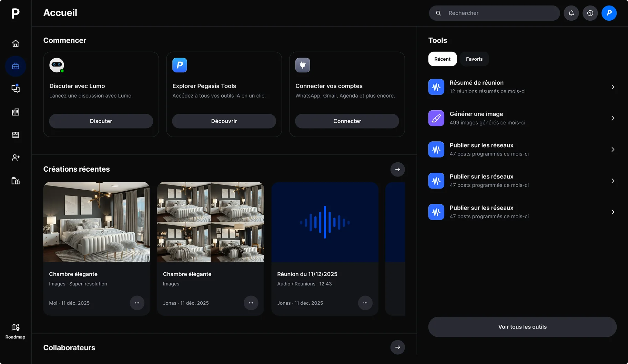Select the Récent tab
The image size is (628, 364).
click(442, 59)
